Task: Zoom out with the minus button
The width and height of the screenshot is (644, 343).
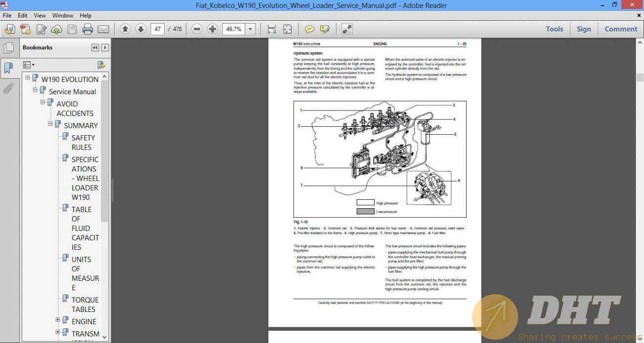Action: click(197, 29)
